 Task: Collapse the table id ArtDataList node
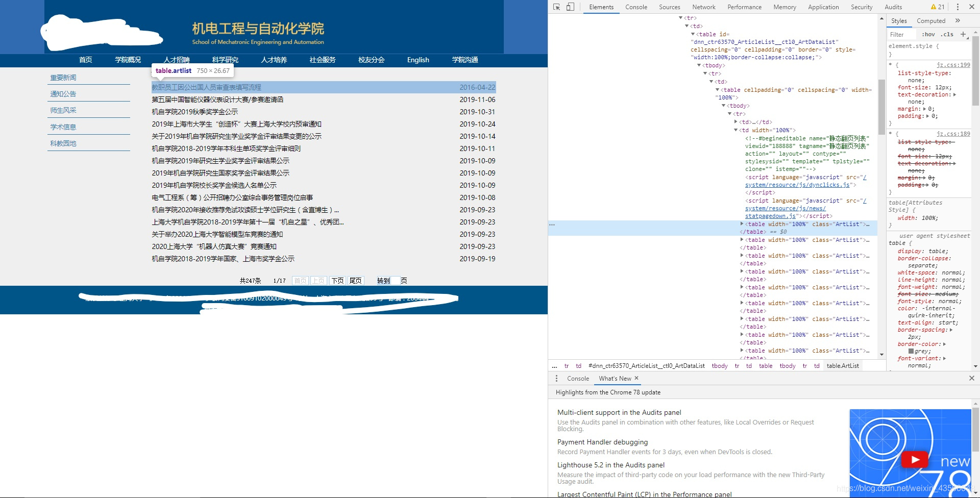tap(693, 34)
